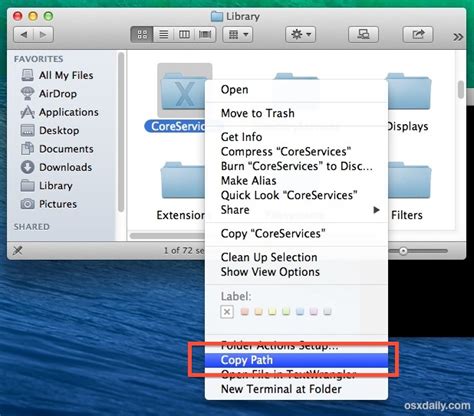
Task: Expand the Share submenu
Action: point(296,210)
